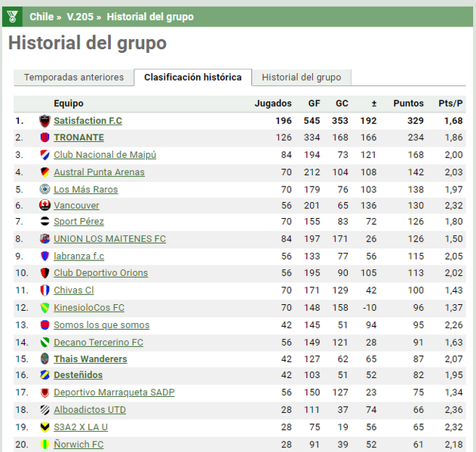Screen dimensions: 476x452
Task: Switch to the Temporadas anteriores tab
Action: [x=74, y=78]
